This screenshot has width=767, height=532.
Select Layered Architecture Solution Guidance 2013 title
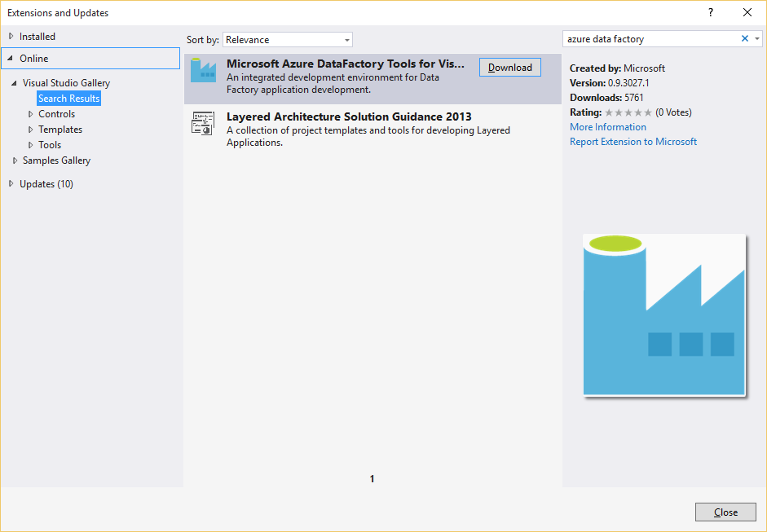pyautogui.click(x=349, y=117)
